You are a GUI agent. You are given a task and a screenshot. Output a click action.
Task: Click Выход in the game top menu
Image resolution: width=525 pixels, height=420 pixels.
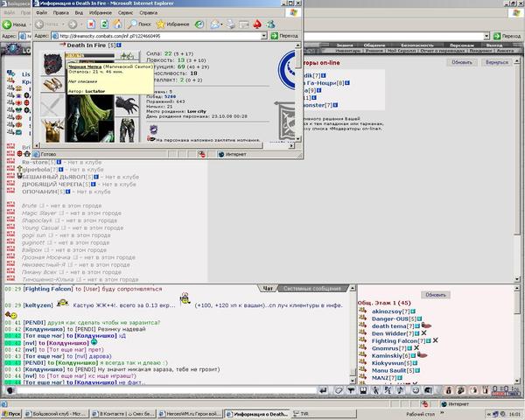[494, 45]
